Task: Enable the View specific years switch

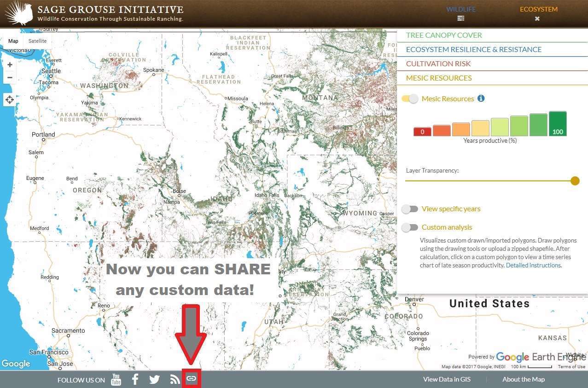Action: (410, 209)
